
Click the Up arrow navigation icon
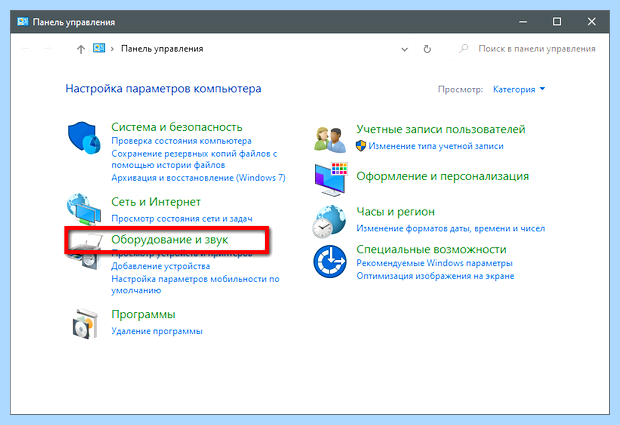pyautogui.click(x=81, y=49)
